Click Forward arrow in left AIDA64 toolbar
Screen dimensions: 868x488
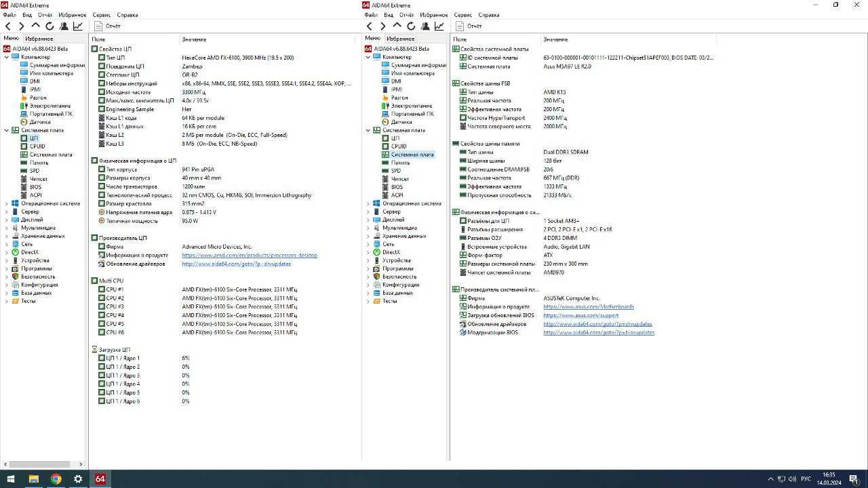tap(22, 26)
